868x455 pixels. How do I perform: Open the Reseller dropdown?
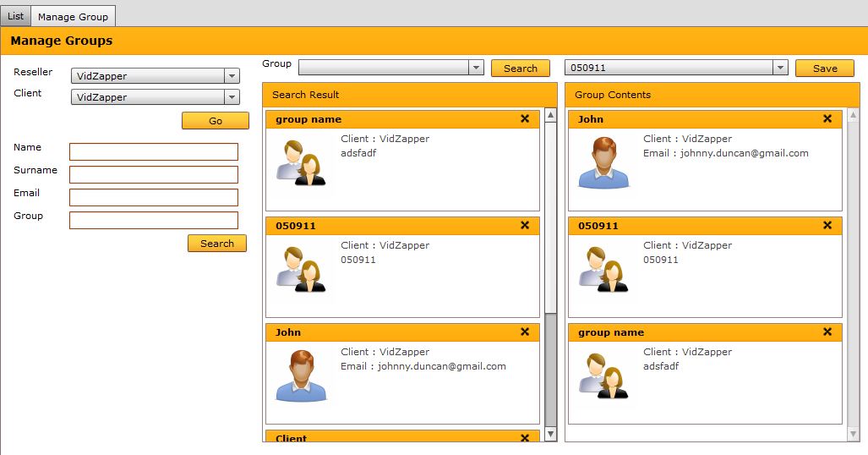click(232, 76)
